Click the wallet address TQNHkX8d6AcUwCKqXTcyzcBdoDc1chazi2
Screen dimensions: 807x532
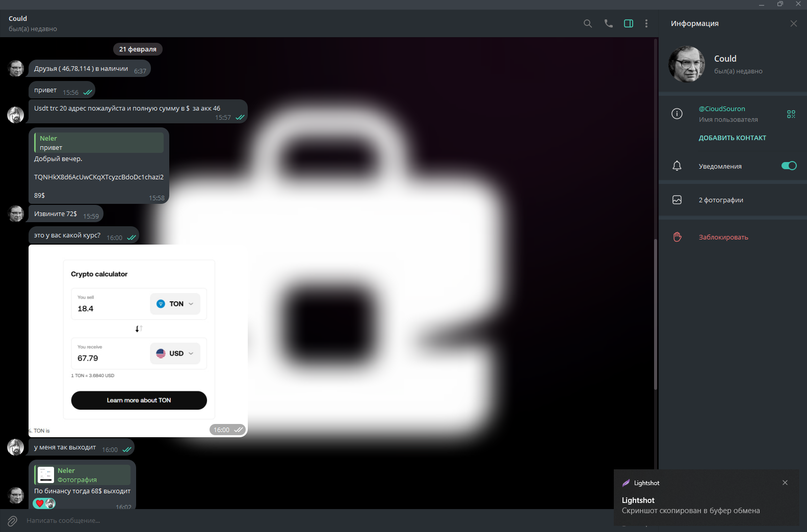tap(99, 177)
